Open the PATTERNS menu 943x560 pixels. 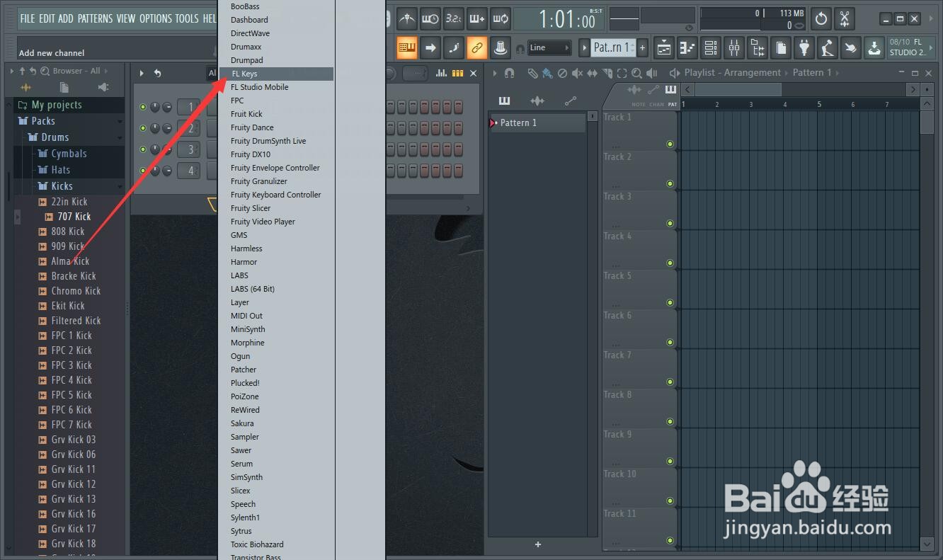[96, 18]
